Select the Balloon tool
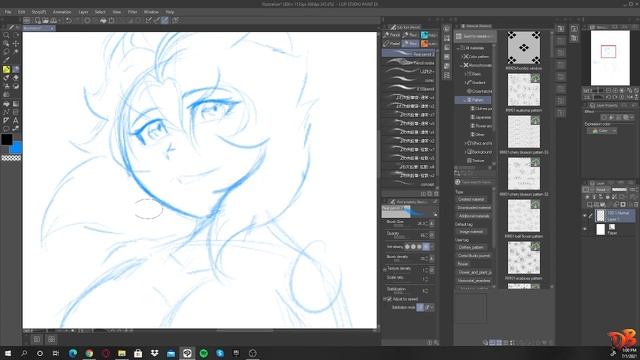Image resolution: width=640 pixels, height=360 pixels. click(x=6, y=129)
